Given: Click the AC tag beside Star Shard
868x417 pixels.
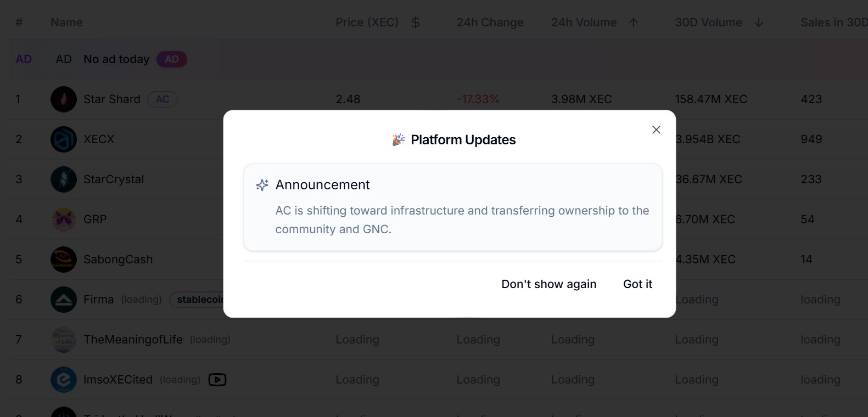Looking at the screenshot, I should click(x=163, y=99).
